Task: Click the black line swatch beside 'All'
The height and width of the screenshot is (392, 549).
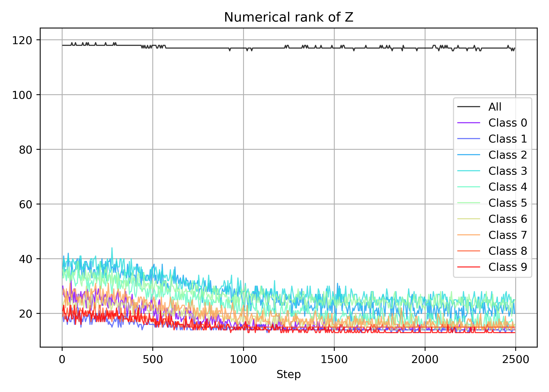Action: click(x=469, y=107)
